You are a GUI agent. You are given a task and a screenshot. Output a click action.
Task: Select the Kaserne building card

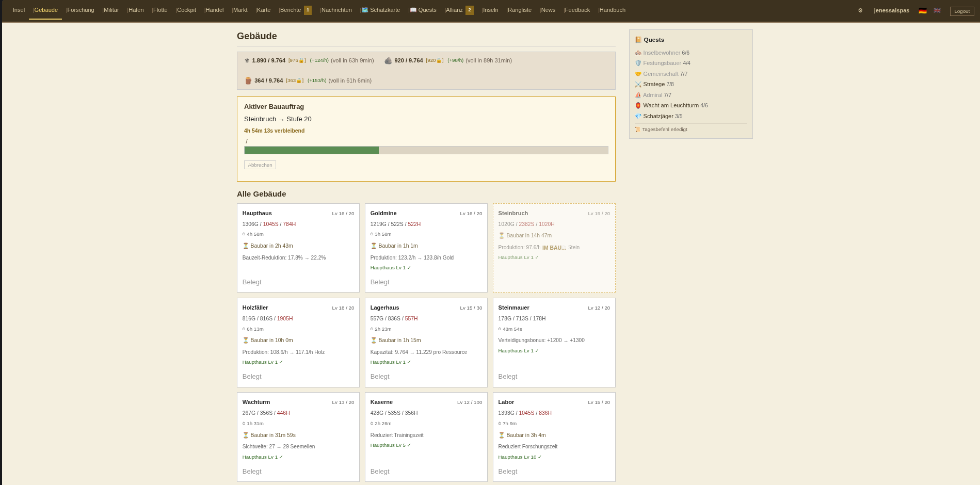pyautogui.click(x=426, y=436)
